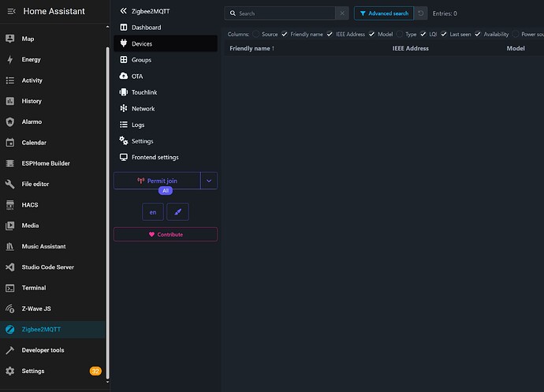Click the Settings notification badge 32
The image size is (544, 392).
point(95,371)
